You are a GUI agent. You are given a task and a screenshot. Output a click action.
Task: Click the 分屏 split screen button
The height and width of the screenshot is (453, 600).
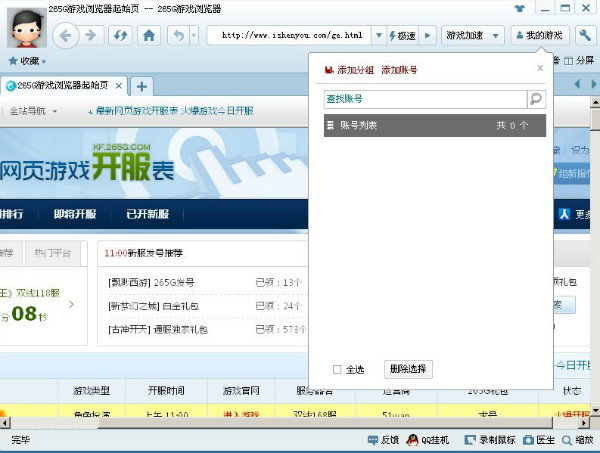pyautogui.click(x=579, y=60)
